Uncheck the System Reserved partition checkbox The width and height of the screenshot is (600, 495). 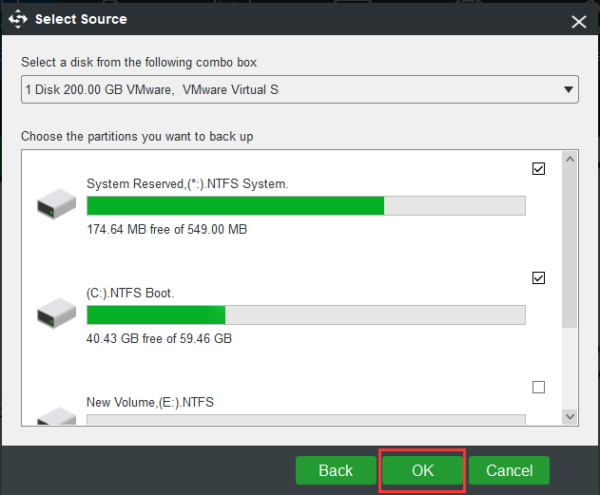click(539, 169)
